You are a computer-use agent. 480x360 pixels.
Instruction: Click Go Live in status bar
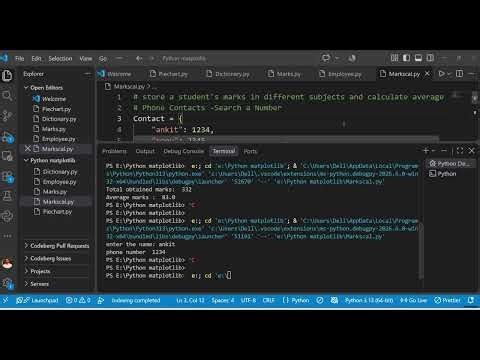pyautogui.click(x=413, y=300)
